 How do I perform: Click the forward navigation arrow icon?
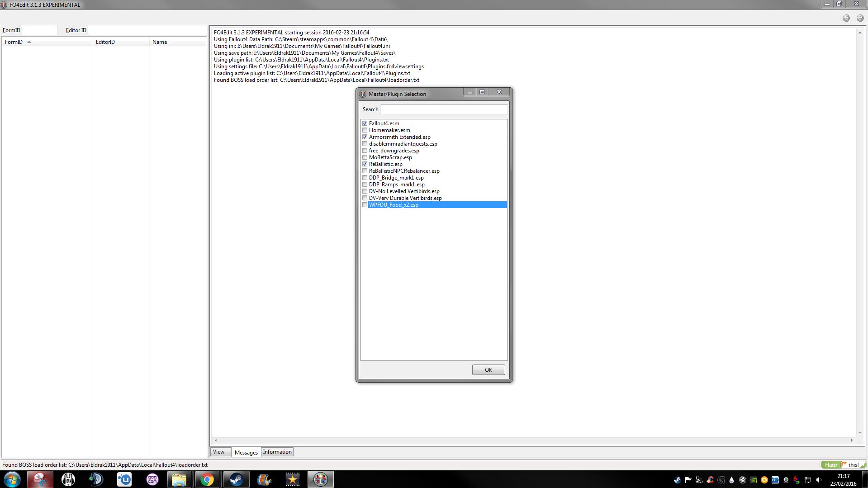click(x=860, y=18)
